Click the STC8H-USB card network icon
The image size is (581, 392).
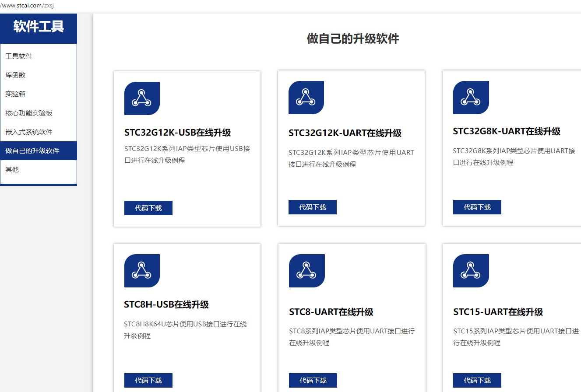[142, 271]
